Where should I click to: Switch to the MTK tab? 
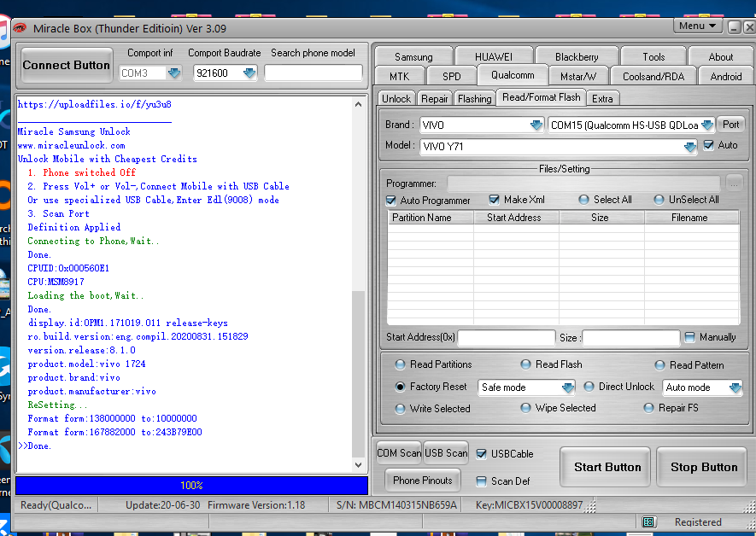point(400,76)
